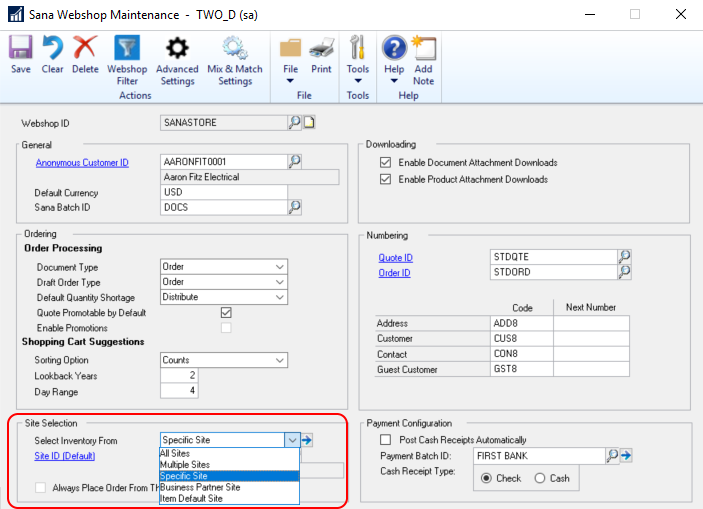Click Sana Batch ID DOCS field
Image resolution: width=703 pixels, height=509 pixels.
coord(224,207)
